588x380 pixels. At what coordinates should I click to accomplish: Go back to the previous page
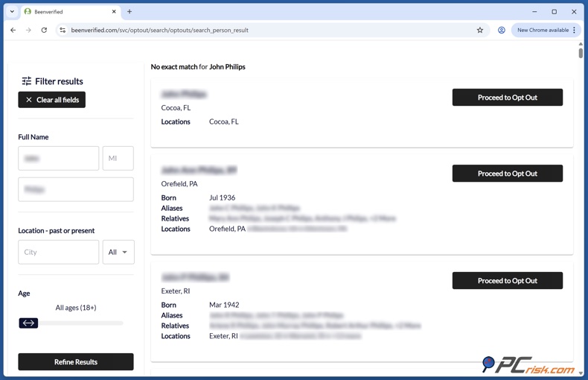point(13,30)
